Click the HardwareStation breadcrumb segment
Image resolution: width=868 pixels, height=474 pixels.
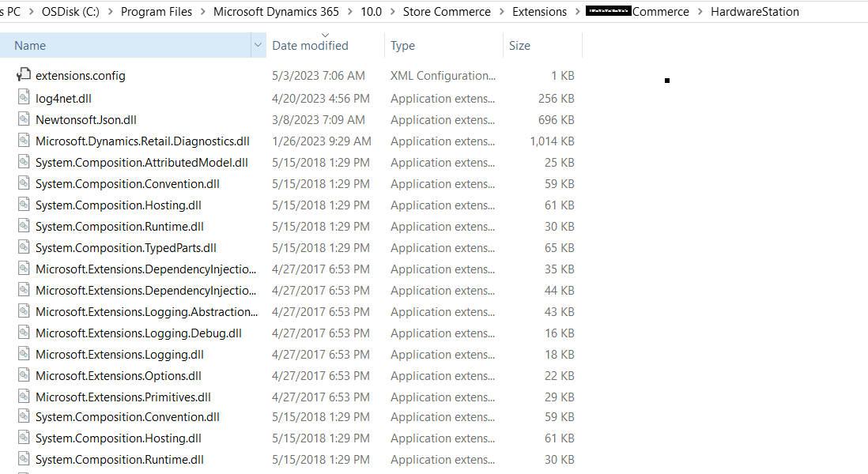point(755,12)
